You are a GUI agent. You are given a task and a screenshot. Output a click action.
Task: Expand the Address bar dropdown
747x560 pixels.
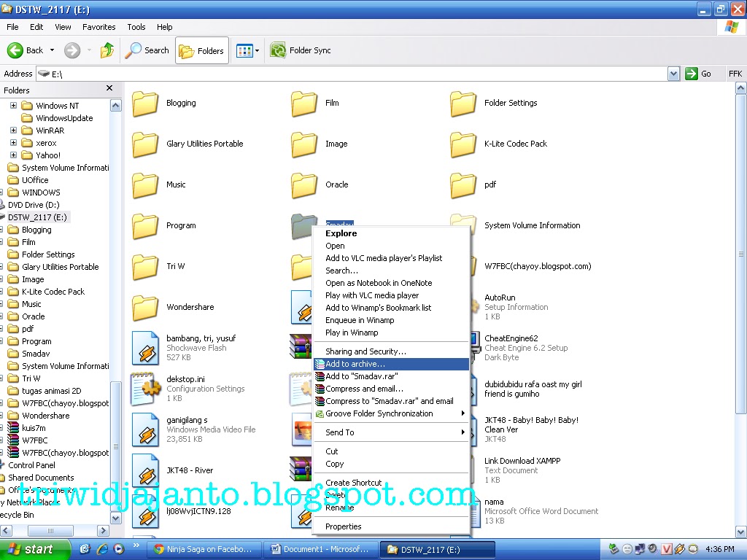673,74
